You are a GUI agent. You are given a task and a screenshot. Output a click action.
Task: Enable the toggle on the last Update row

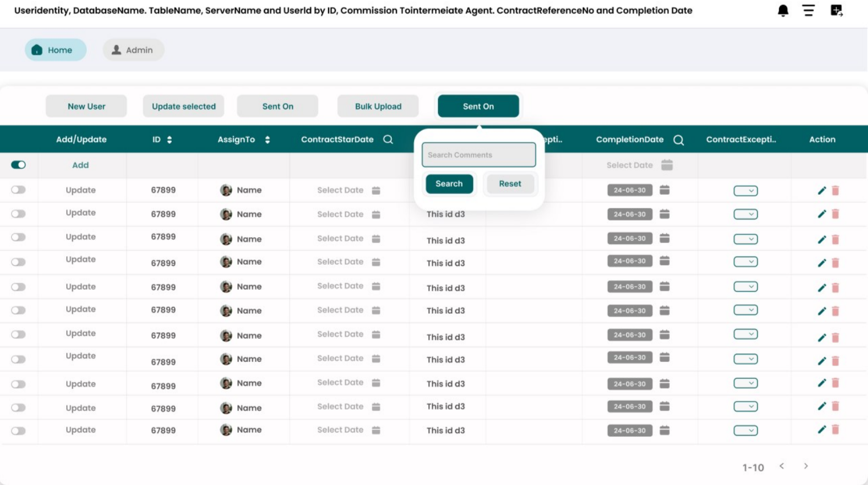[18, 431]
